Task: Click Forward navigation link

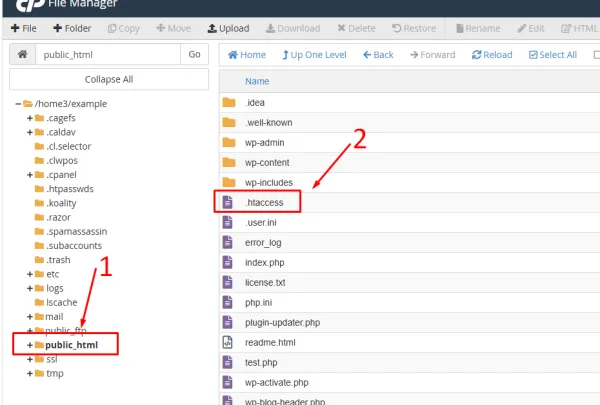Action: click(432, 55)
